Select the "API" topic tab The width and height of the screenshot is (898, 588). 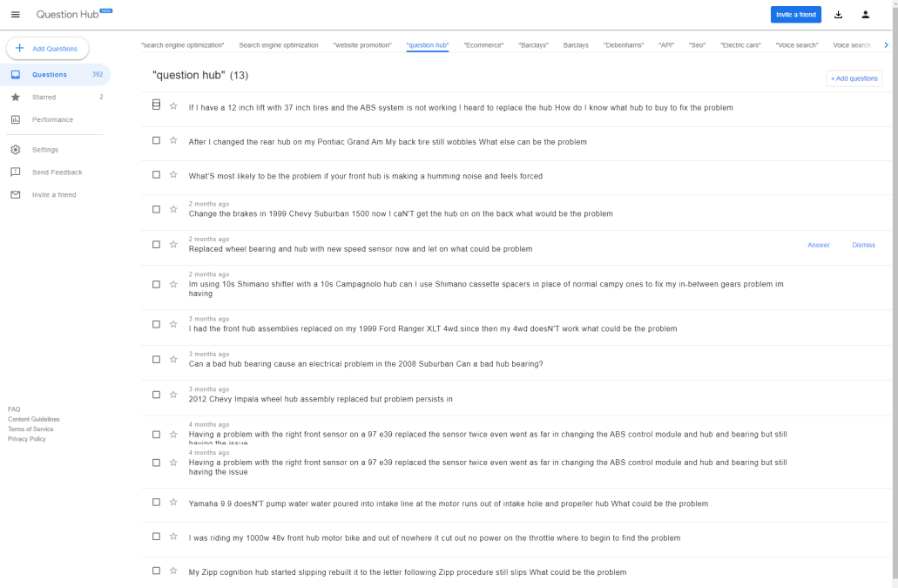click(x=666, y=45)
